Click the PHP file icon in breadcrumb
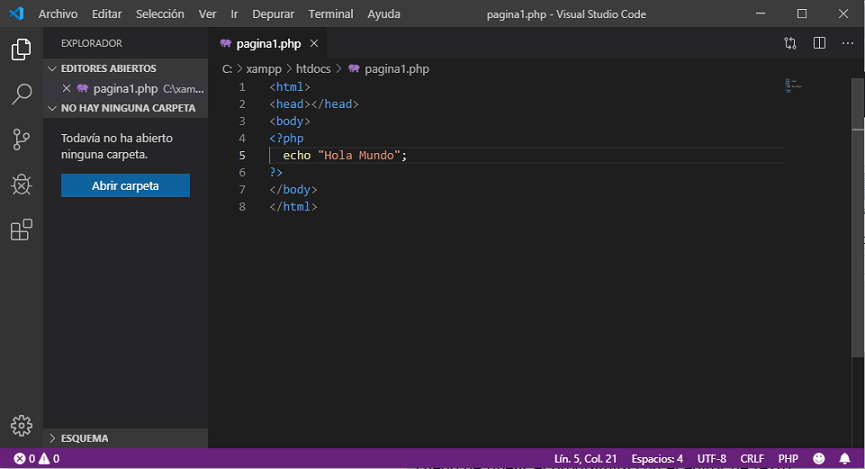The image size is (865, 469). click(354, 69)
